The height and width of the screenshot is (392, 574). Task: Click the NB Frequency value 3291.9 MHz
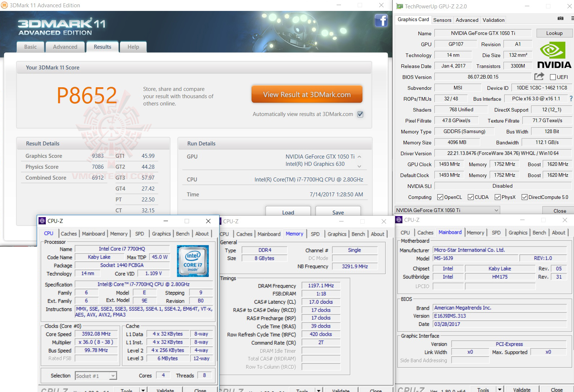pyautogui.click(x=355, y=267)
